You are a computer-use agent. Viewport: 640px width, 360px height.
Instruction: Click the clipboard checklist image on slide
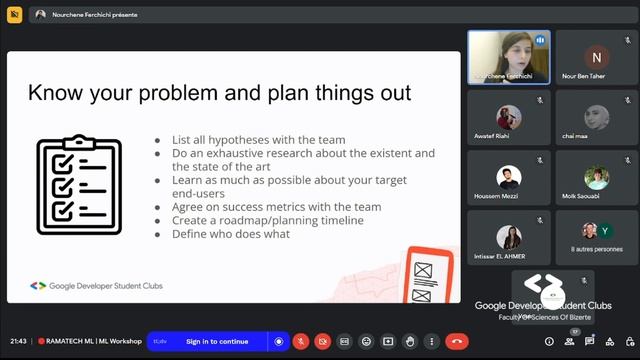(x=79, y=184)
